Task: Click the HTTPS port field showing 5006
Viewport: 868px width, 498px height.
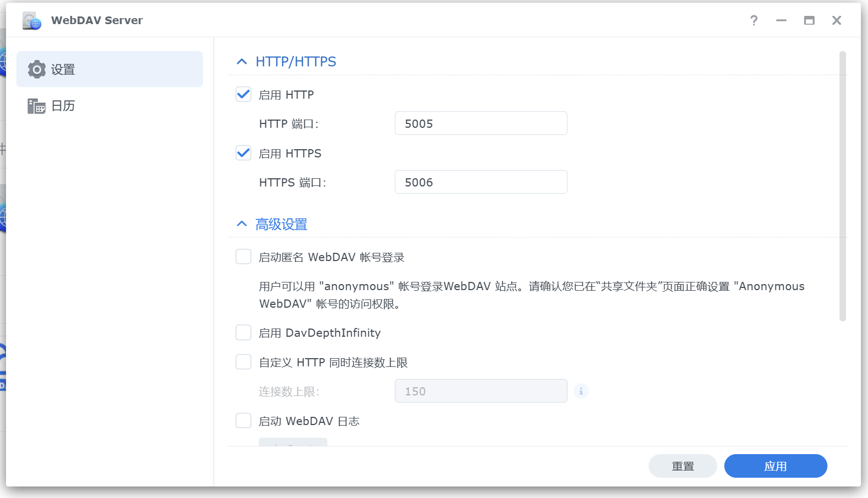Action: [480, 182]
